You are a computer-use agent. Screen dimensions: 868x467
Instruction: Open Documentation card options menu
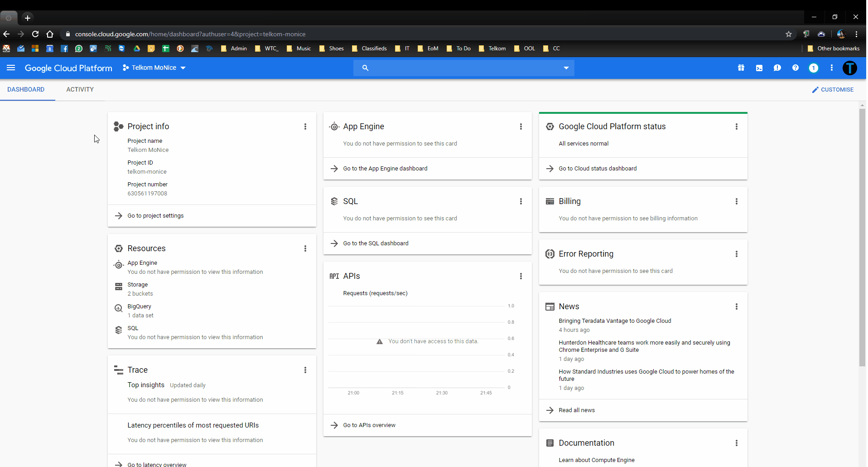point(737,443)
